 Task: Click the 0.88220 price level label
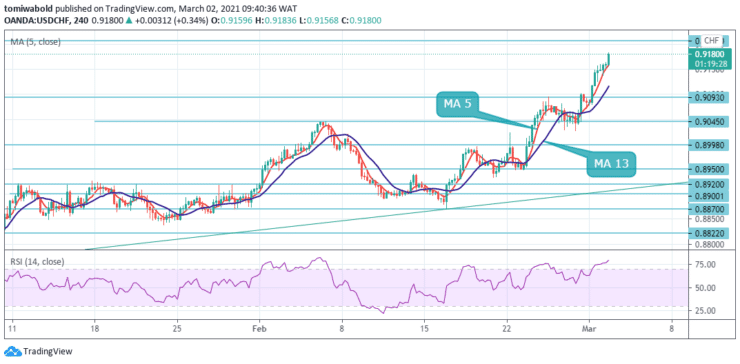coord(709,233)
